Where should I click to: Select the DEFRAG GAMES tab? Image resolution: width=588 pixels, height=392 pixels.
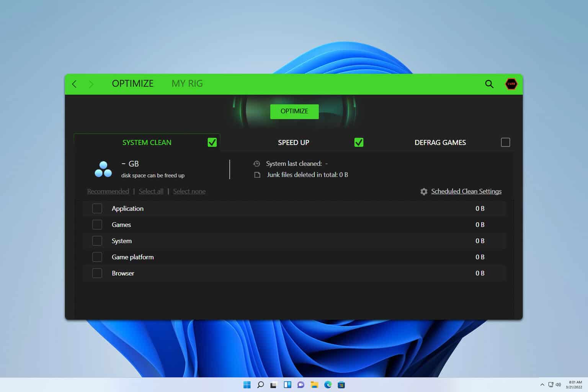(440, 142)
